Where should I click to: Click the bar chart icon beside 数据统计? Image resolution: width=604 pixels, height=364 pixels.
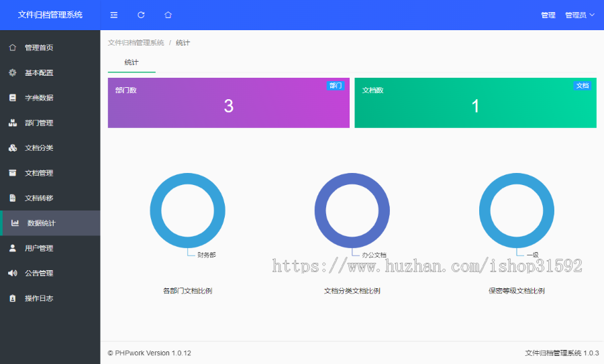[x=15, y=223]
